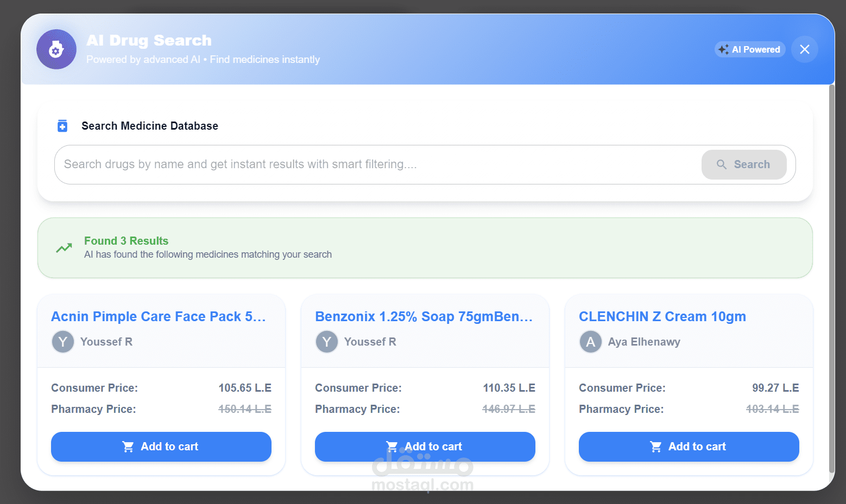
Task: Click struck-through pharmacy price 146.97 L.E
Action: [509, 409]
